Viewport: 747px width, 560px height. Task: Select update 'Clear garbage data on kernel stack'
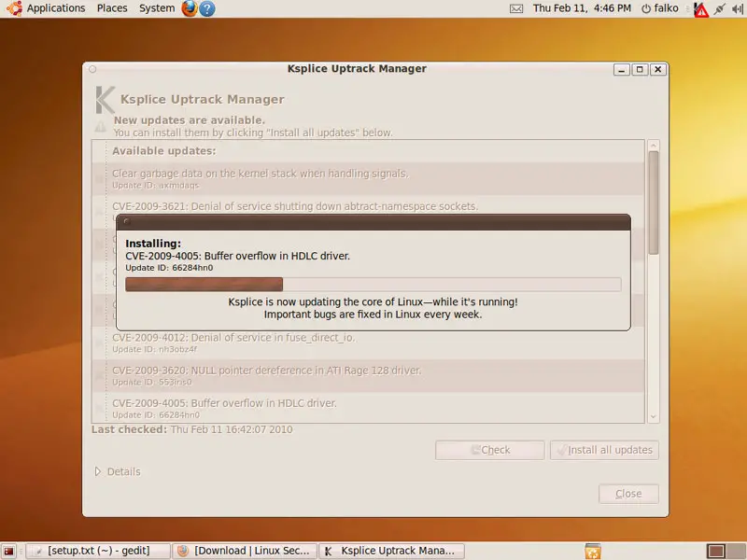pyautogui.click(x=368, y=178)
